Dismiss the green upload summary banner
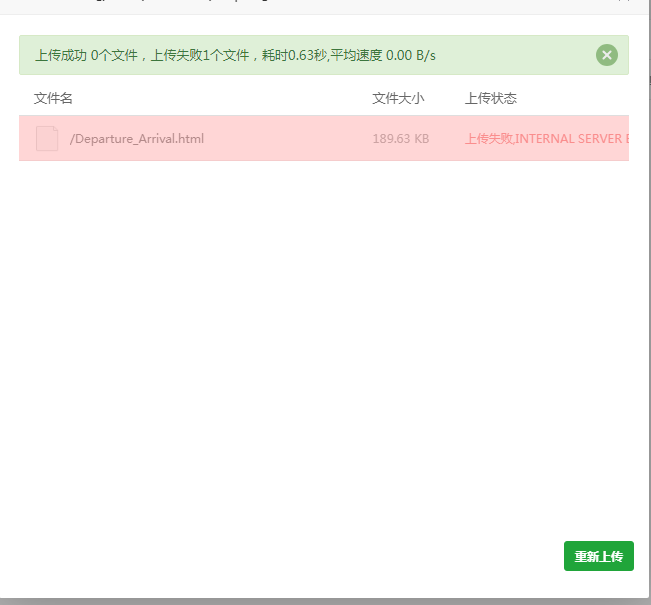651x605 pixels. click(606, 55)
